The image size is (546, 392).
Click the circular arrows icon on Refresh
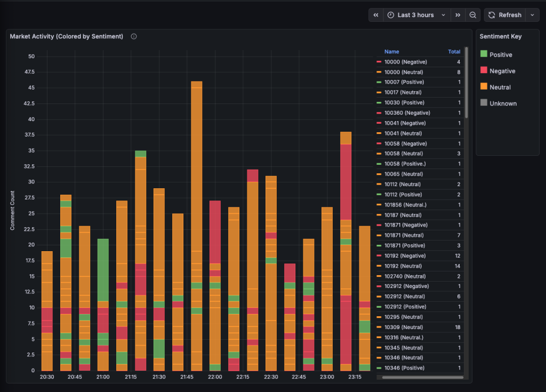click(492, 15)
